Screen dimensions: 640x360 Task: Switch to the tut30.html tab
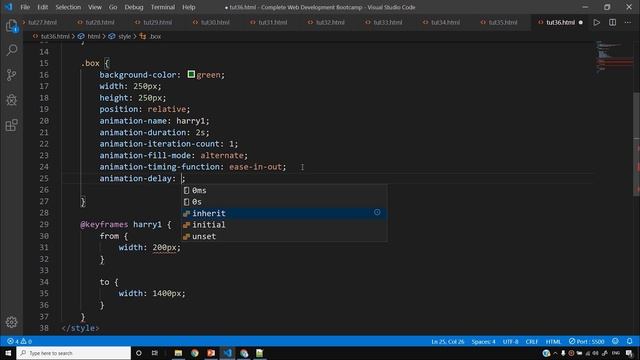tap(215, 22)
